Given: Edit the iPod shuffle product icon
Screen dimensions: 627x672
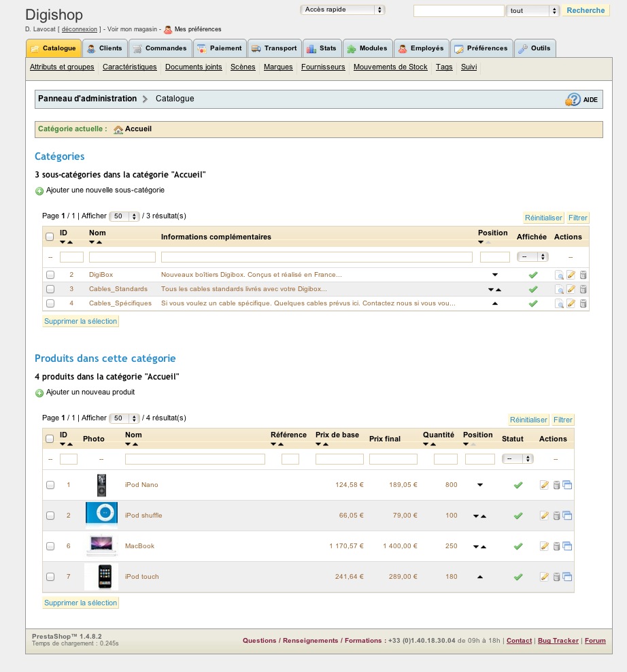Looking at the screenshot, I should click(x=544, y=516).
